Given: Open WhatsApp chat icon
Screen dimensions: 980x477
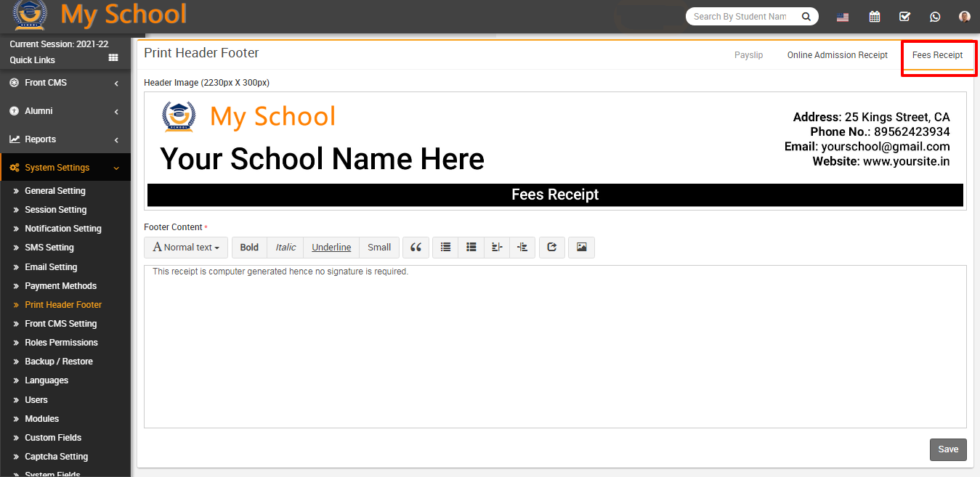Looking at the screenshot, I should tap(935, 17).
